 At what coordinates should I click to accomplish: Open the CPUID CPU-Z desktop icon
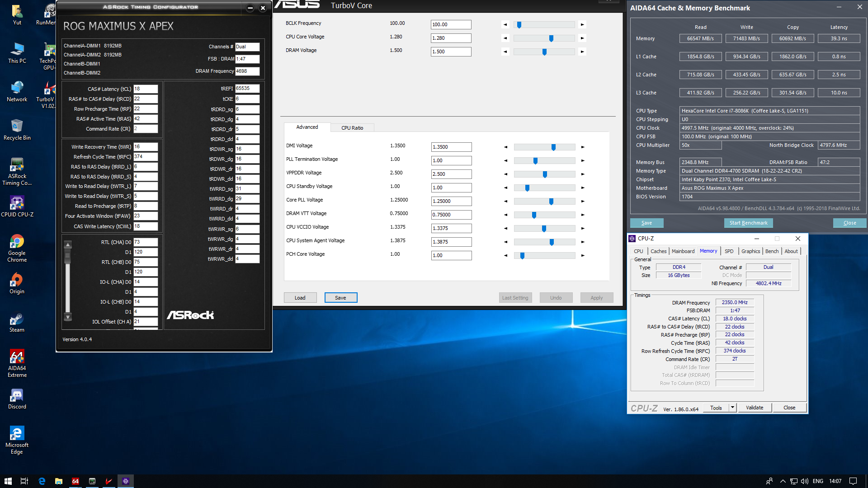pyautogui.click(x=17, y=206)
